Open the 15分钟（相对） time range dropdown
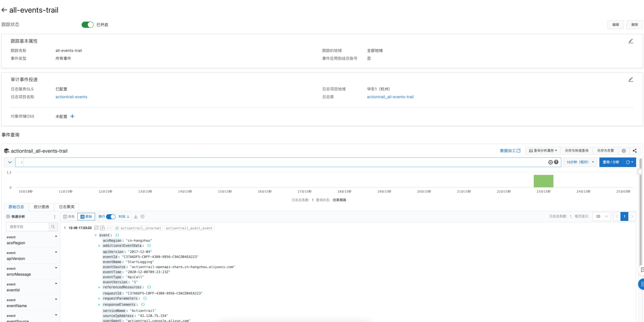The image size is (644, 322). pyautogui.click(x=580, y=162)
